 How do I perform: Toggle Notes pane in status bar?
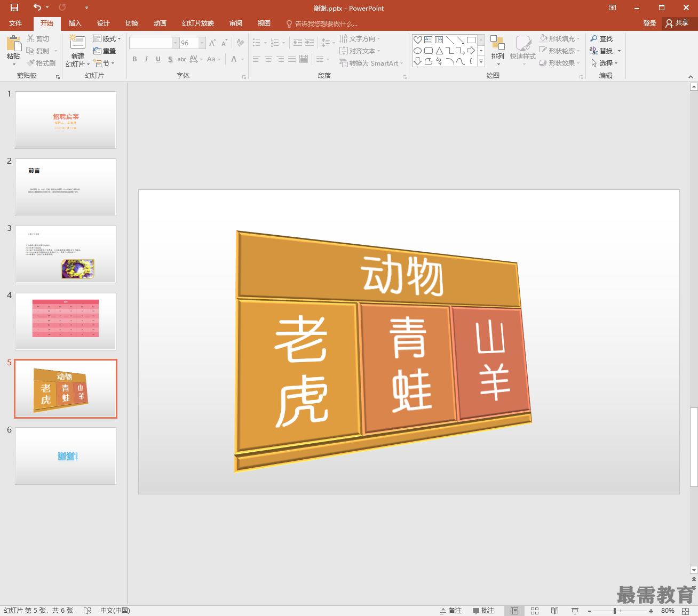(x=451, y=611)
